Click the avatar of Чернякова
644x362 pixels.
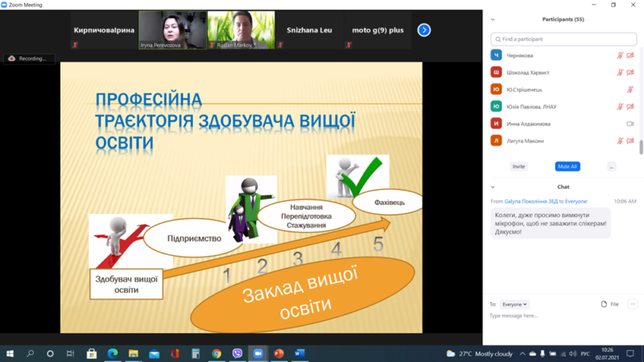(x=496, y=55)
